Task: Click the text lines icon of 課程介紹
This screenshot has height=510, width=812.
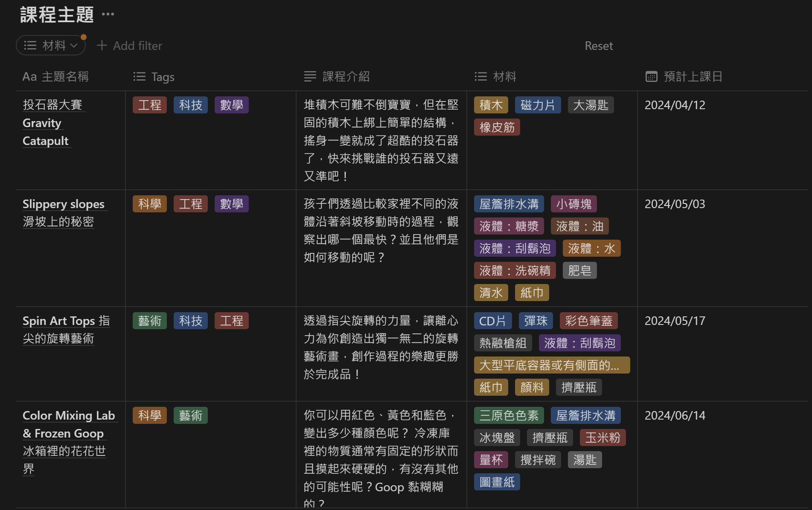Action: [x=310, y=77]
